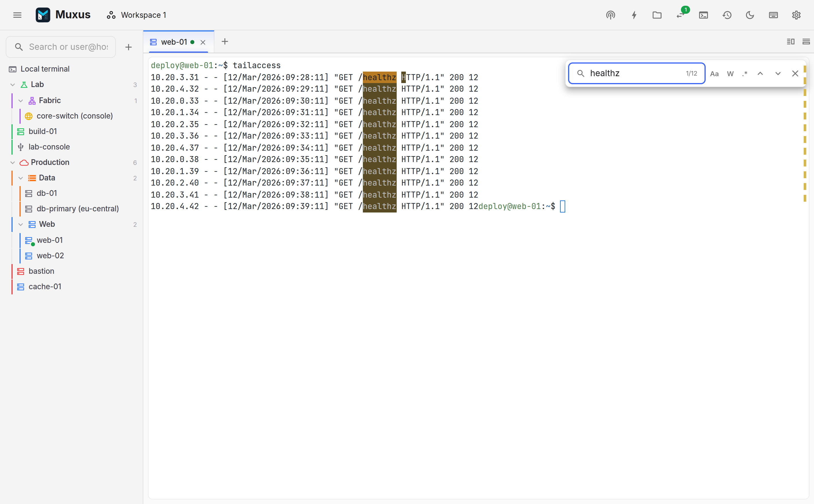This screenshot has height=504, width=814.
Task: Click the 1/12 match counter
Action: point(691,73)
